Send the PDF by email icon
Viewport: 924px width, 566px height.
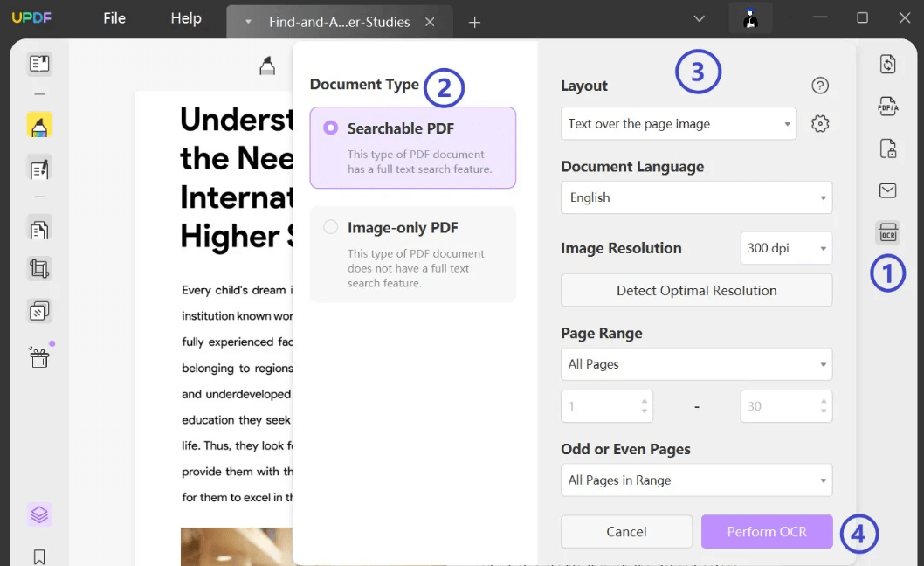pos(888,190)
